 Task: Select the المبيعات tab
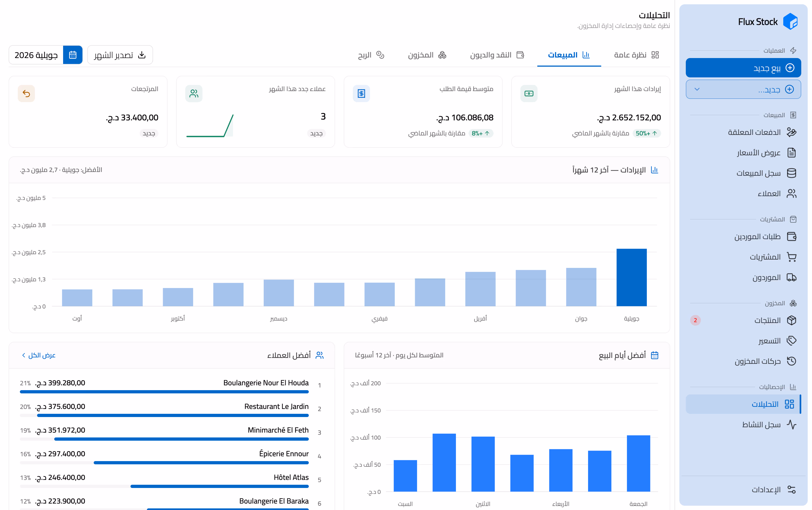pos(569,55)
